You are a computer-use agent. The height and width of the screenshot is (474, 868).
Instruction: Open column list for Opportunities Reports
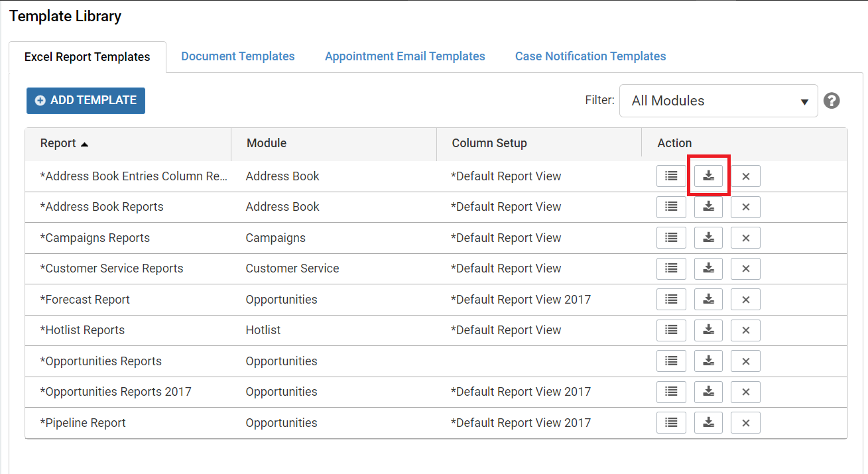[671, 361]
